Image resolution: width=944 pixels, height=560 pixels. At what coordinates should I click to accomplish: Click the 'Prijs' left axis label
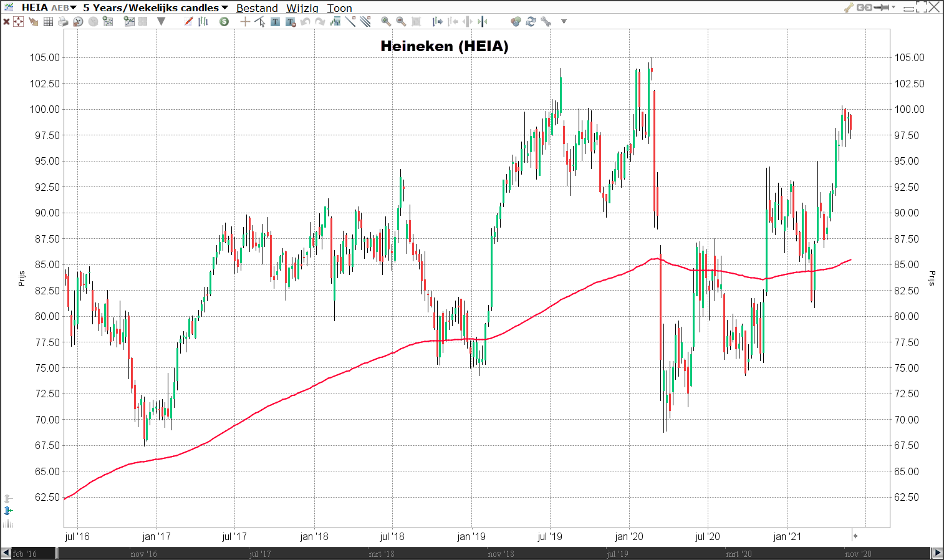tap(21, 278)
